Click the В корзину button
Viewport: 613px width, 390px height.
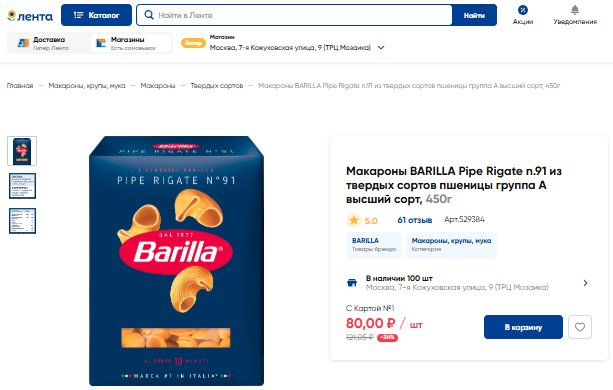point(523,327)
